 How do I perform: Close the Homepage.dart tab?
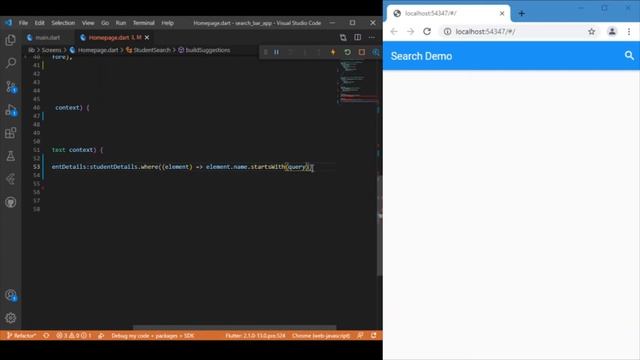tap(147, 38)
